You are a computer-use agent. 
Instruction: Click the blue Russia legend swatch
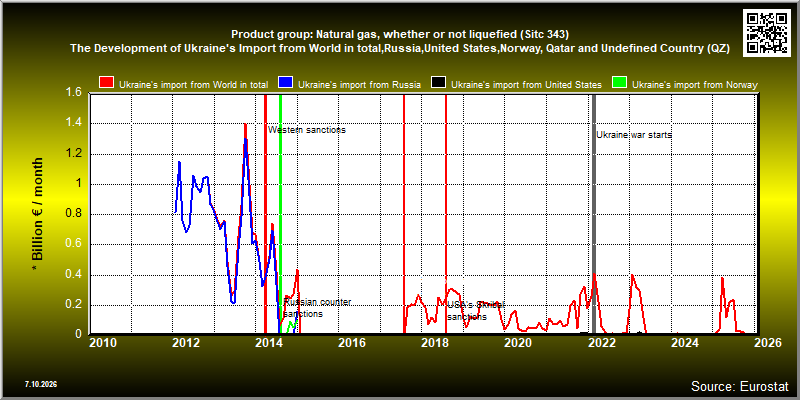285,84
